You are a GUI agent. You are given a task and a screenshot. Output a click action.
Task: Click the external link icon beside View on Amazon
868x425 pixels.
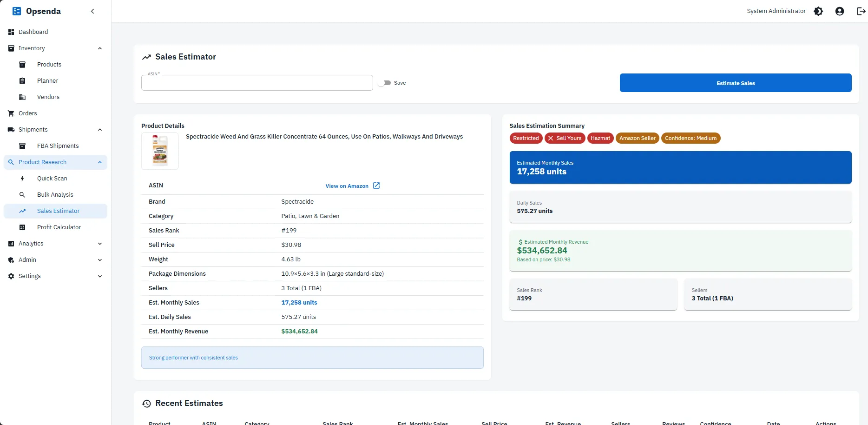[376, 186]
